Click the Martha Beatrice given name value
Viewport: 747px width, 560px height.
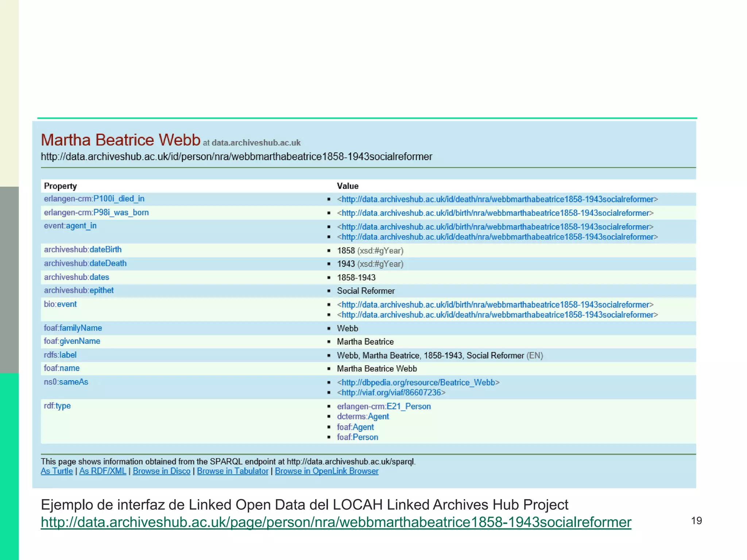(365, 342)
